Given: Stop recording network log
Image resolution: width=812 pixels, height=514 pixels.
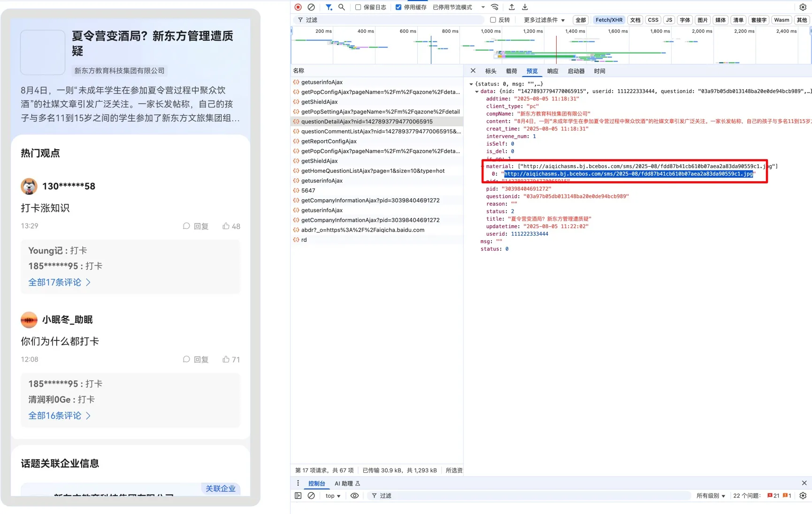Looking at the screenshot, I should point(298,7).
